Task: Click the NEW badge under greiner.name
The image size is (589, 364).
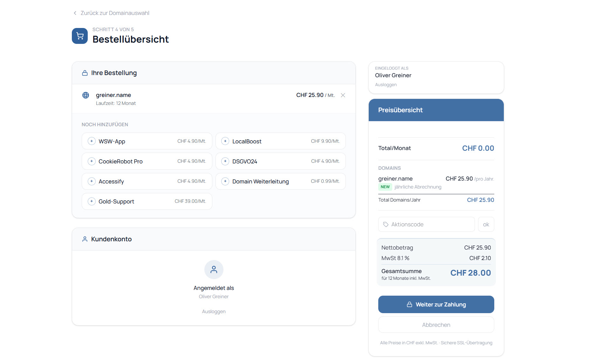Action: click(x=385, y=187)
